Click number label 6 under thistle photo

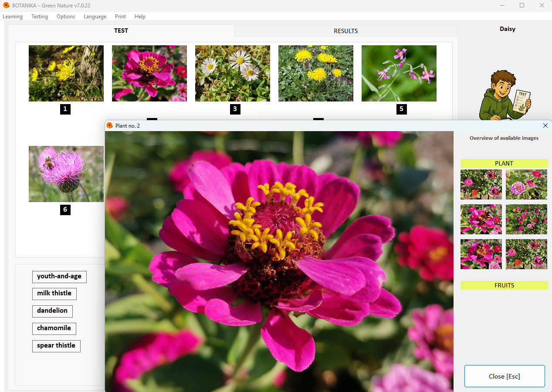pos(65,210)
